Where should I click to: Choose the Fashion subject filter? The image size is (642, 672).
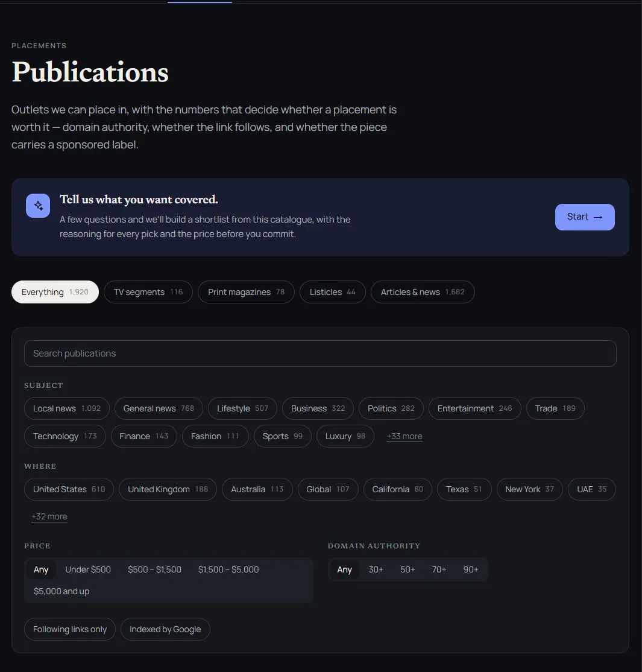[x=215, y=436]
